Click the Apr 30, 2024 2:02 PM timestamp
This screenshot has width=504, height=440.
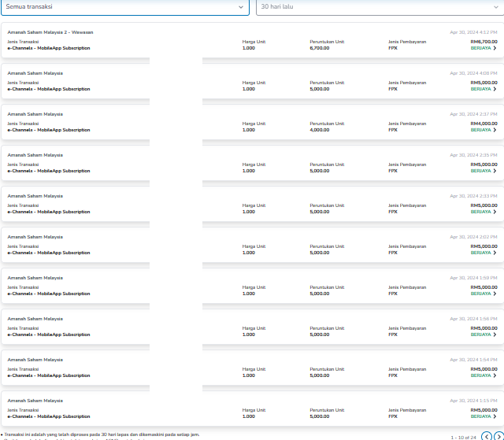(x=473, y=237)
